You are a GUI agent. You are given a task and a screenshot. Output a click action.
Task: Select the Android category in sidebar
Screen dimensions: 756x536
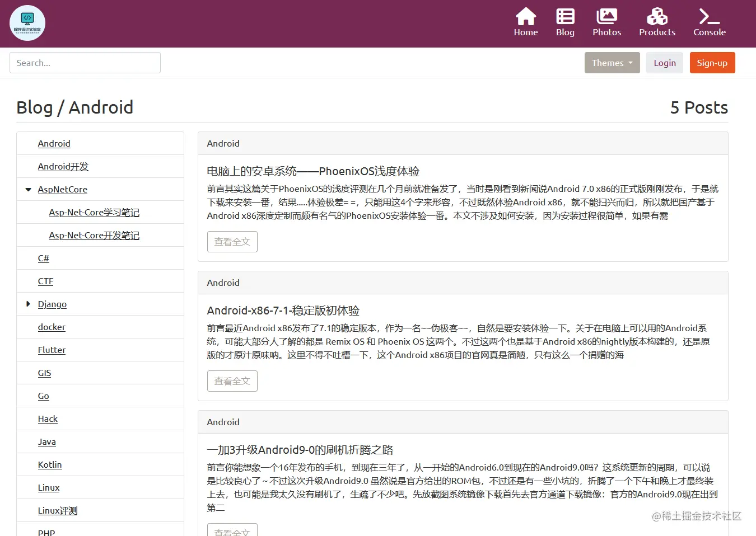click(54, 143)
